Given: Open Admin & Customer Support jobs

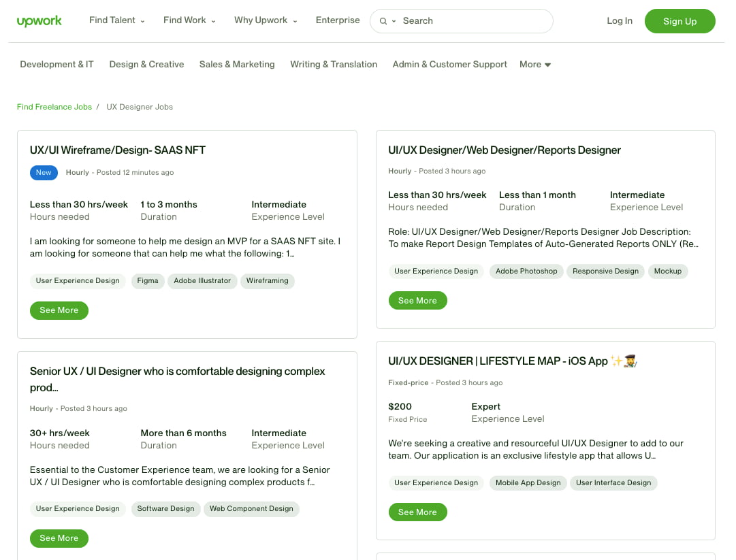Looking at the screenshot, I should coord(449,64).
